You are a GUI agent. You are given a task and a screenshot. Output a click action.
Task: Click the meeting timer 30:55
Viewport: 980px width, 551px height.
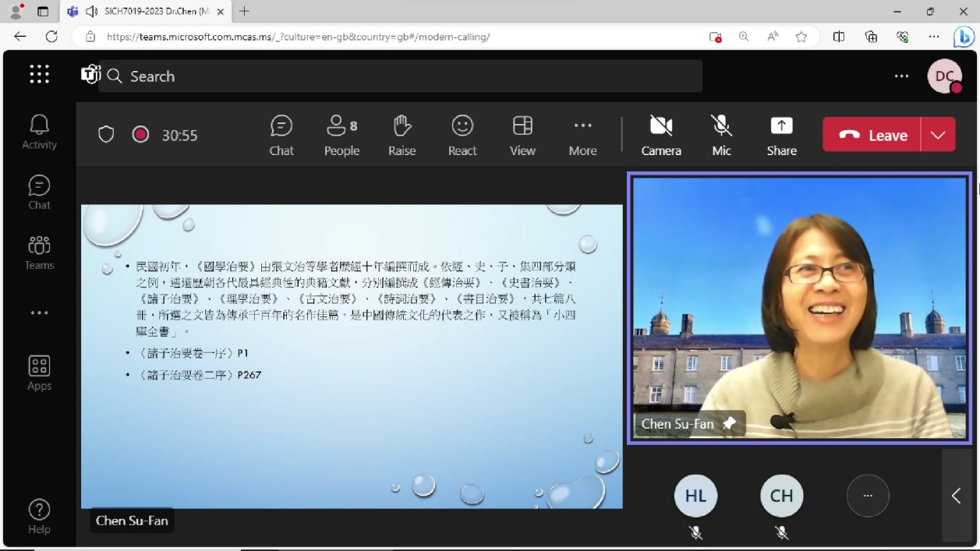tap(179, 136)
